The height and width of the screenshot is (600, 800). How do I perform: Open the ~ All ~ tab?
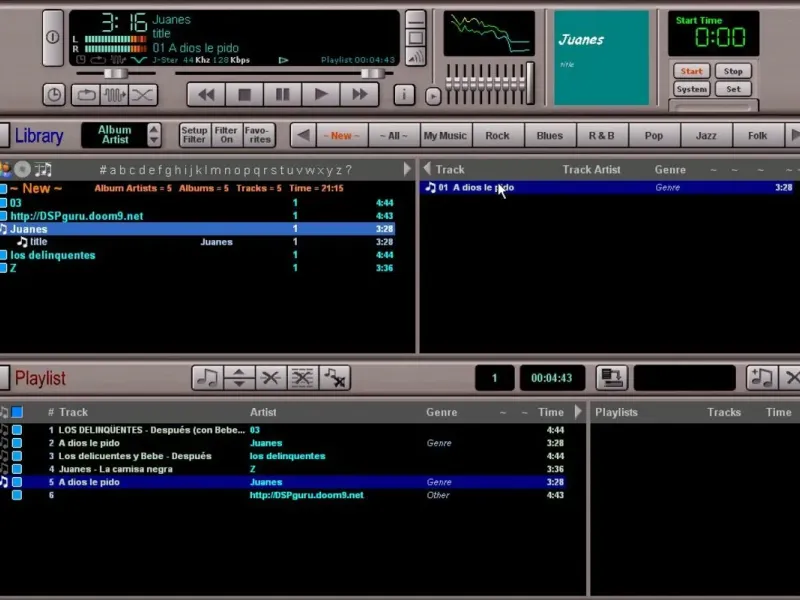(394, 135)
